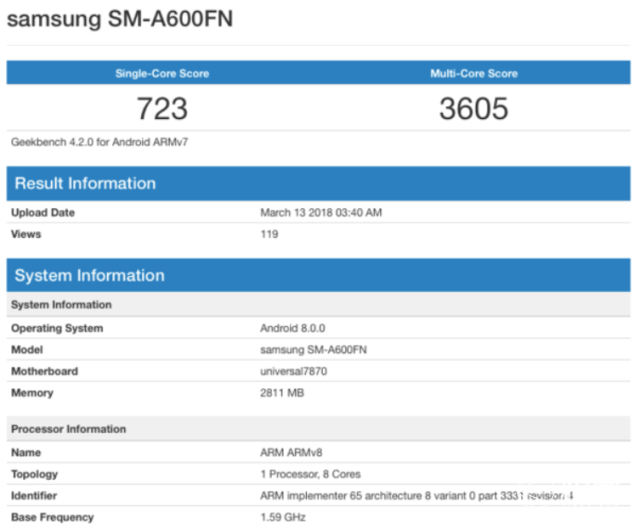Click the Model label
Viewport: 640px width, 530px height.
[x=27, y=350]
